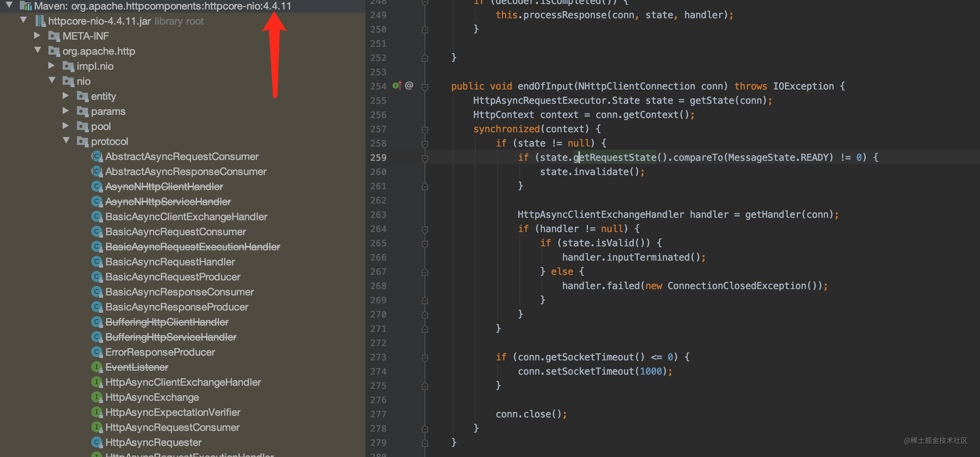Expand the META-INF folder

[37, 36]
